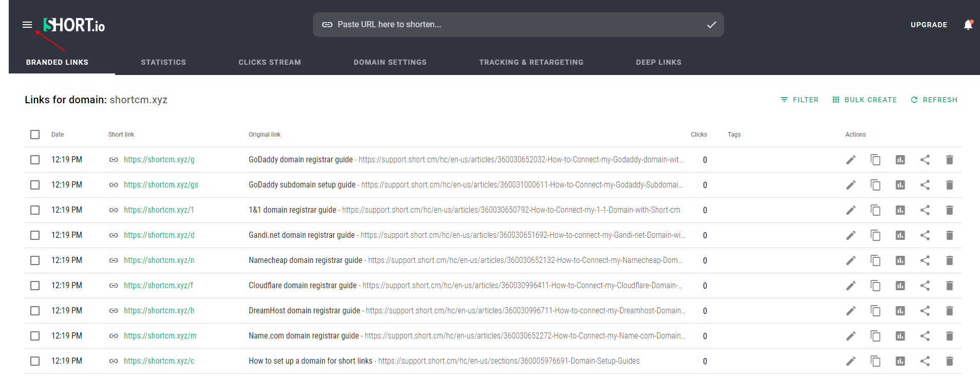Open short link https://shortcm.xyz/c
This screenshot has height=376, width=980.
coord(159,361)
